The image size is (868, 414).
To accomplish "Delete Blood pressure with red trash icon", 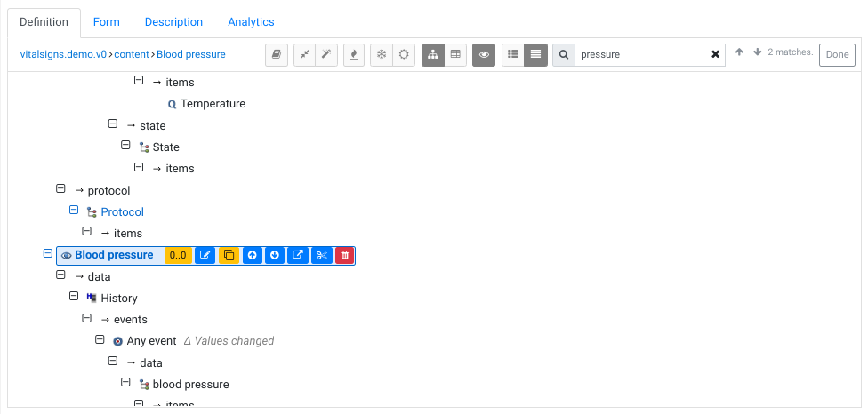I will [x=345, y=256].
